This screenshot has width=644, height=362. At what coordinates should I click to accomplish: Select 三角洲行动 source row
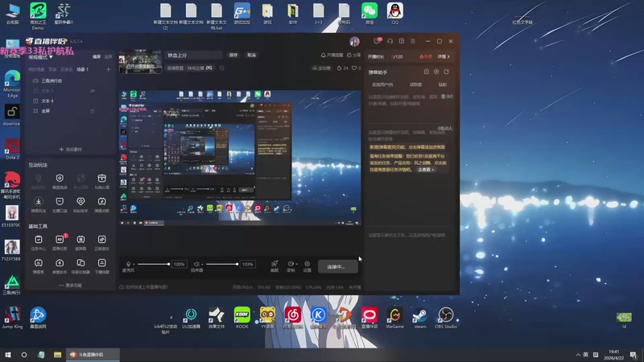click(70, 81)
